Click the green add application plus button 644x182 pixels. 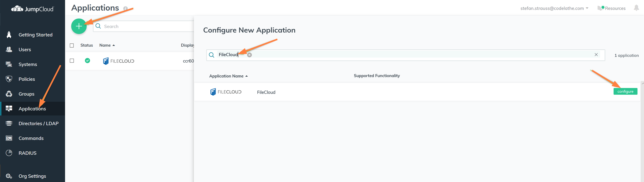point(79,26)
